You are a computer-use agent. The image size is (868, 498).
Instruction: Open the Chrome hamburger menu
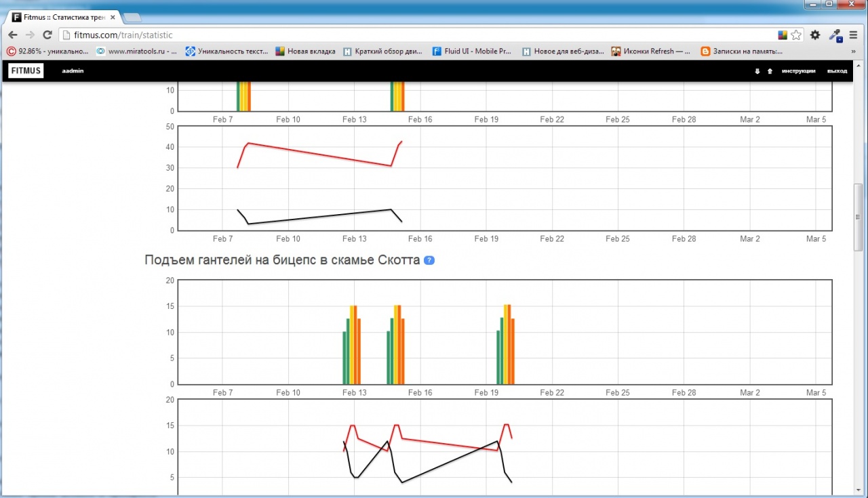(853, 35)
